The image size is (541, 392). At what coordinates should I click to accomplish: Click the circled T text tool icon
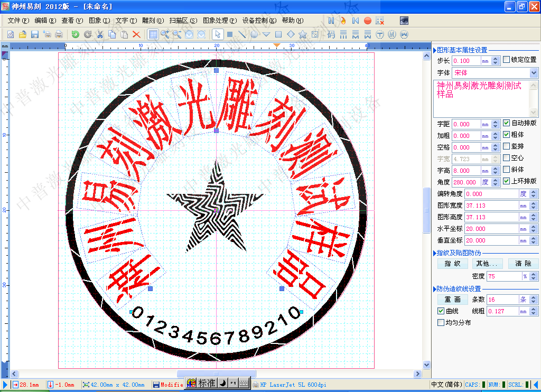coord(380,34)
